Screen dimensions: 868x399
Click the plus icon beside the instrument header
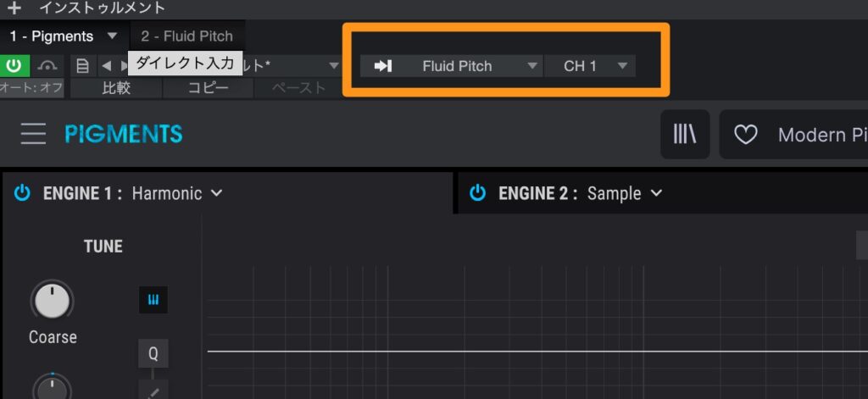click(14, 8)
